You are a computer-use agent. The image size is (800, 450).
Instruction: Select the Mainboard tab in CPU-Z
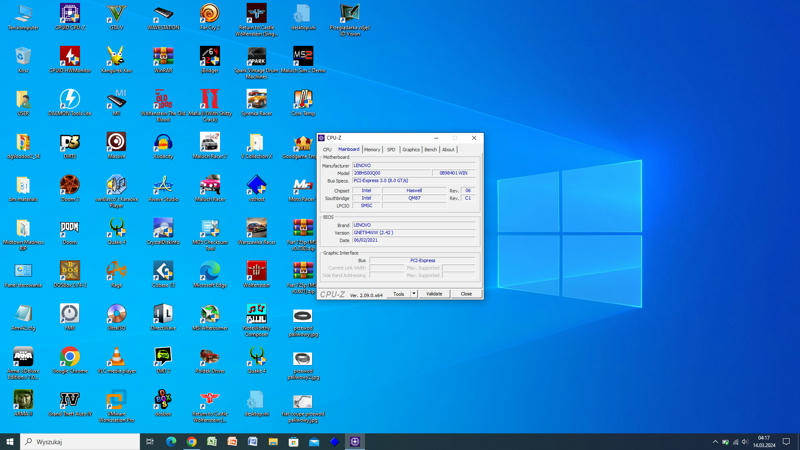point(348,149)
